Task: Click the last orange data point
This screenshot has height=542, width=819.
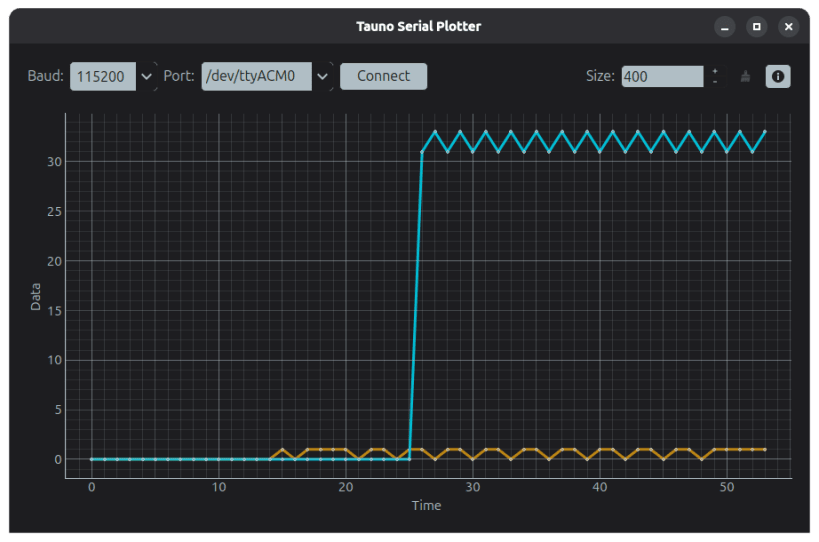Action: 765,450
